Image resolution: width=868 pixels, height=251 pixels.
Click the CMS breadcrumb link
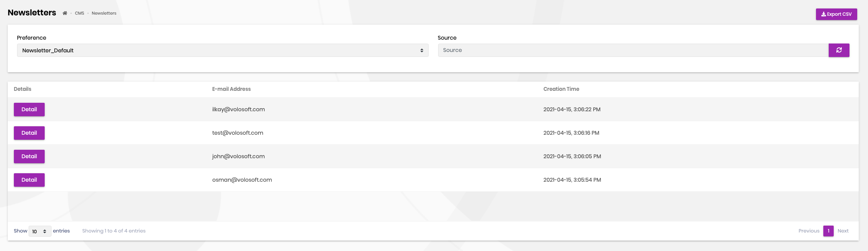[x=79, y=13]
